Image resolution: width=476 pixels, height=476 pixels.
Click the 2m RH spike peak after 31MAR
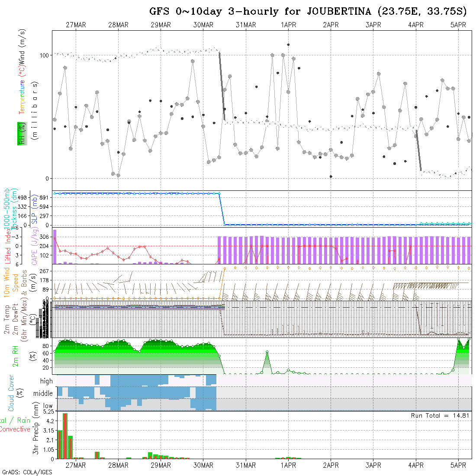click(x=267, y=352)
